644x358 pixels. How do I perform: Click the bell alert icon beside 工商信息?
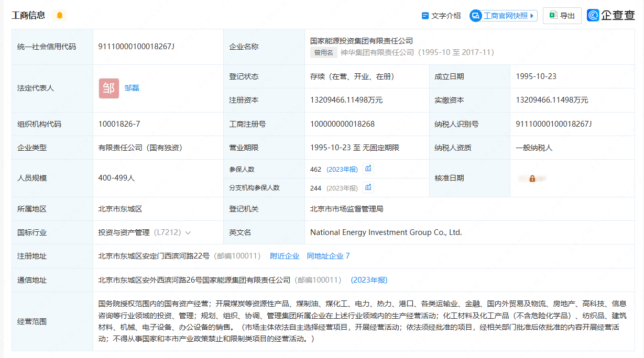(60, 15)
